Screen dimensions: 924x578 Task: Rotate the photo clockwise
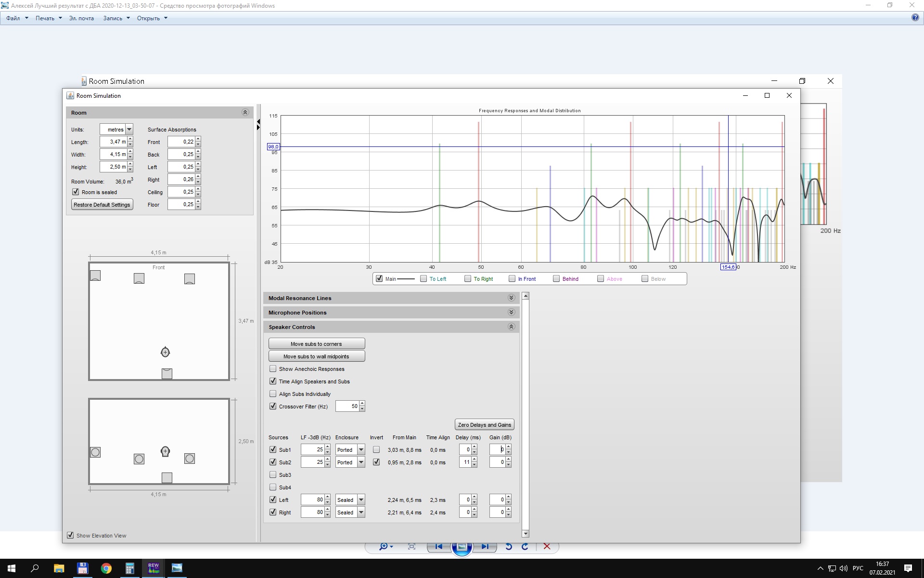(x=525, y=546)
